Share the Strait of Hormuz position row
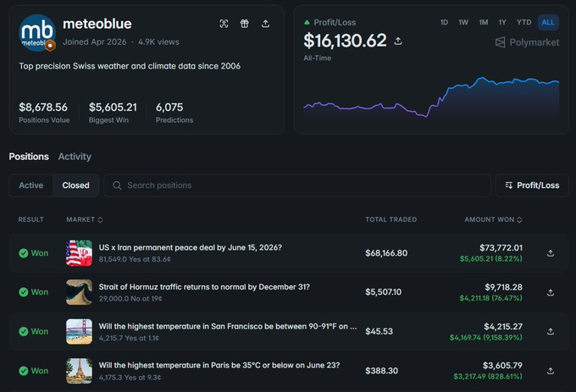The image size is (576, 392). click(x=551, y=293)
